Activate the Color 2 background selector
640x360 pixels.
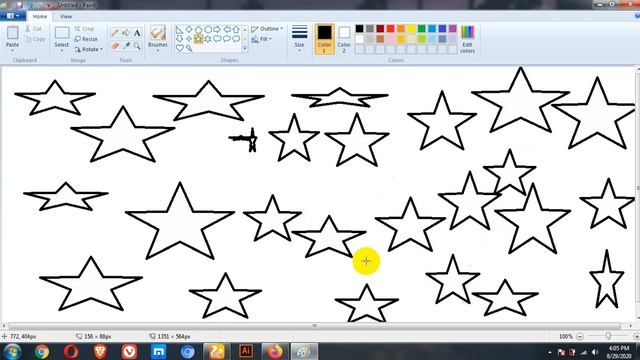point(344,39)
